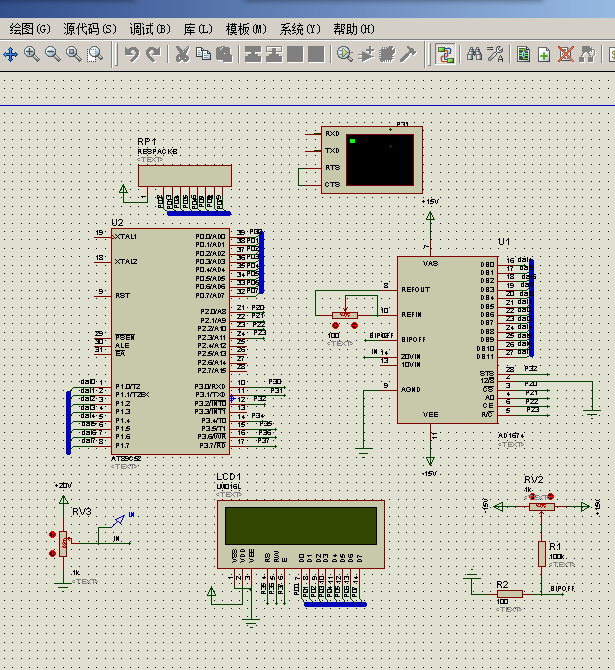Click the "RP1" component label
615x670 pixels.
[147, 141]
